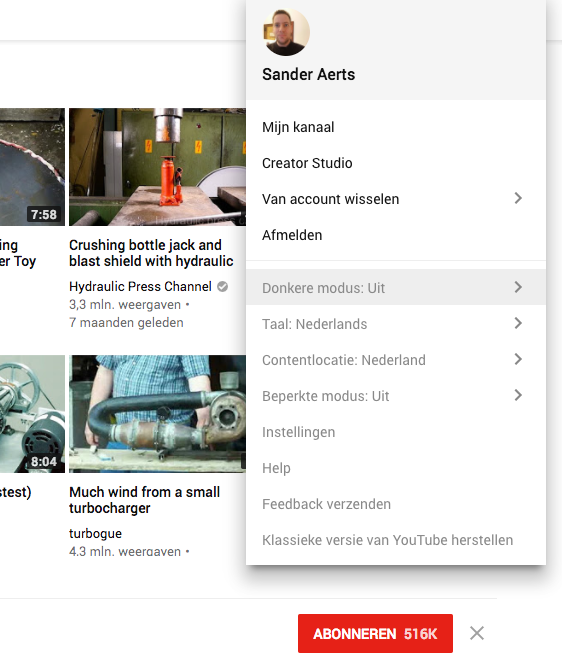Click the 3,3 mln. weergaven text
Viewport: 562px width, 667px height.
click(x=125, y=305)
